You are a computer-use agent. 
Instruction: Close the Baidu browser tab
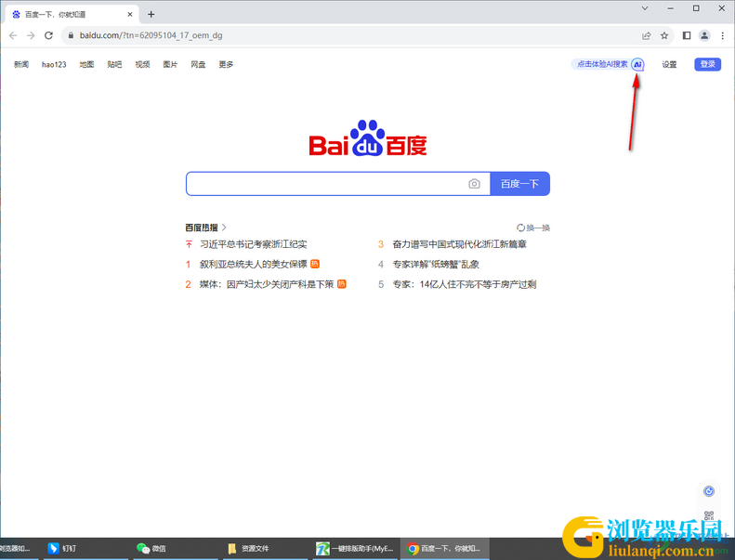130,15
